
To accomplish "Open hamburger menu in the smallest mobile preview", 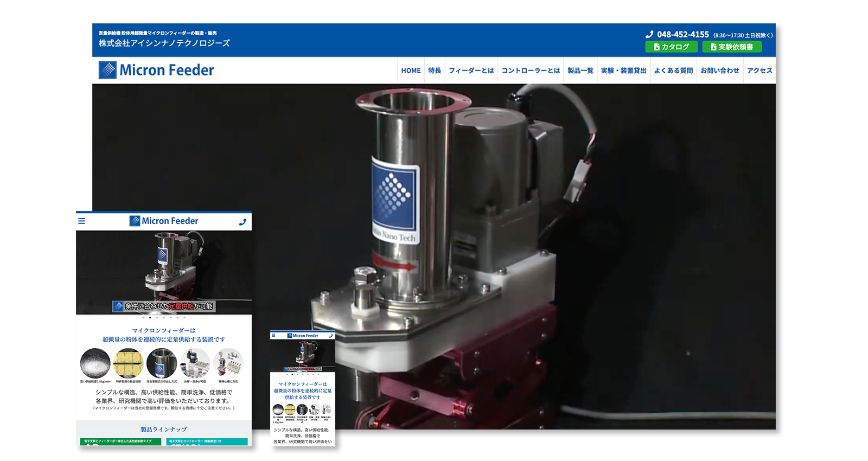I will pos(273,336).
